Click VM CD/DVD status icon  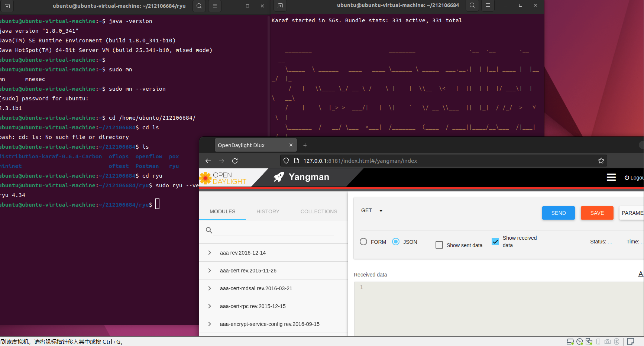(x=580, y=342)
